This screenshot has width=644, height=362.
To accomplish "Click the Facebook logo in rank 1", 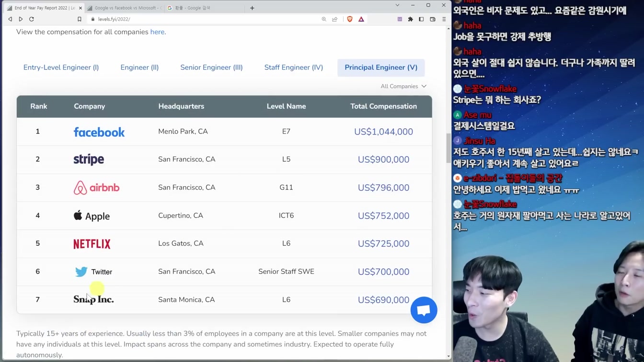I will coord(99,132).
